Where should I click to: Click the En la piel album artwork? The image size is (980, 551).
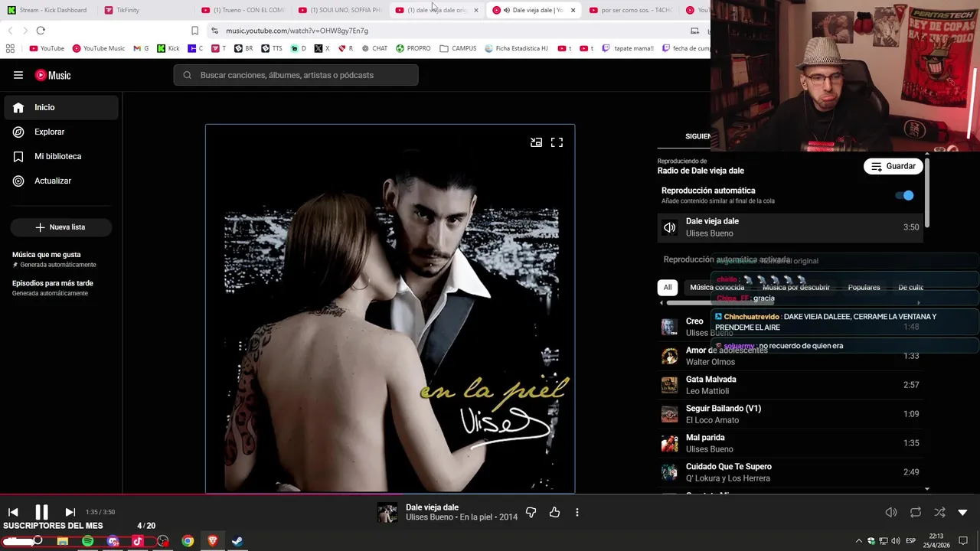click(x=390, y=308)
